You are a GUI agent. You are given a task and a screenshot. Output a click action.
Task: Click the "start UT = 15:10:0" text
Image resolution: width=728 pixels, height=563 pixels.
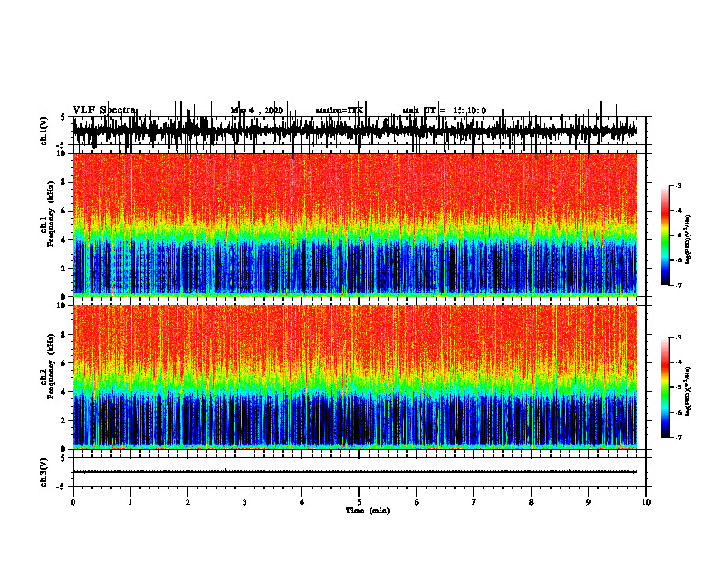[x=444, y=110]
